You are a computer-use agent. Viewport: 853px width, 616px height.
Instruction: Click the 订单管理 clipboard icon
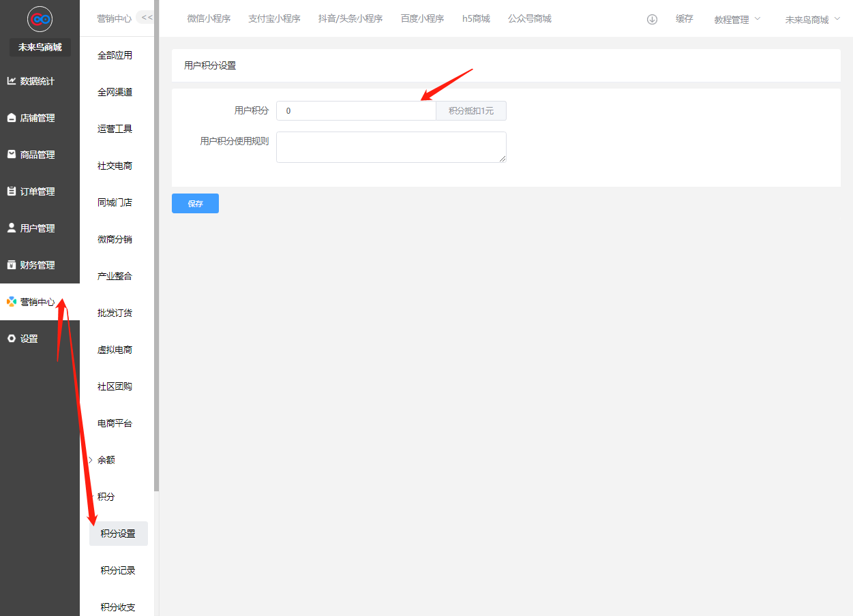point(11,191)
